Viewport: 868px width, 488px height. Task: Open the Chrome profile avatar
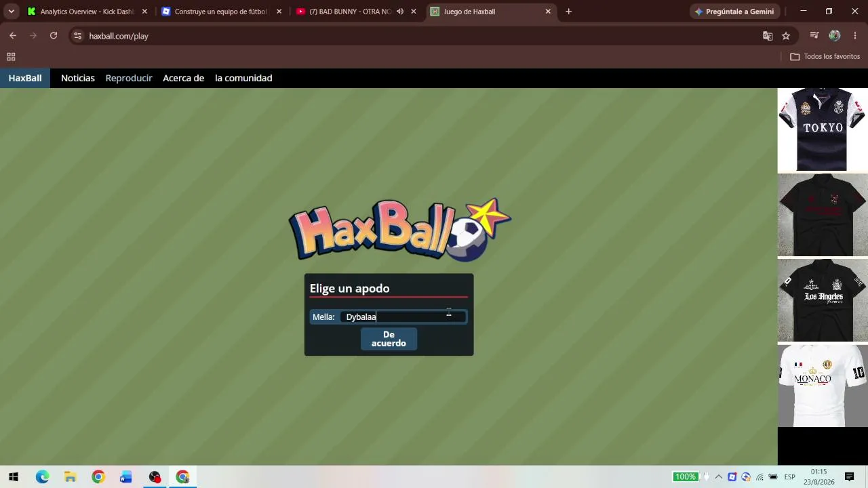point(835,36)
